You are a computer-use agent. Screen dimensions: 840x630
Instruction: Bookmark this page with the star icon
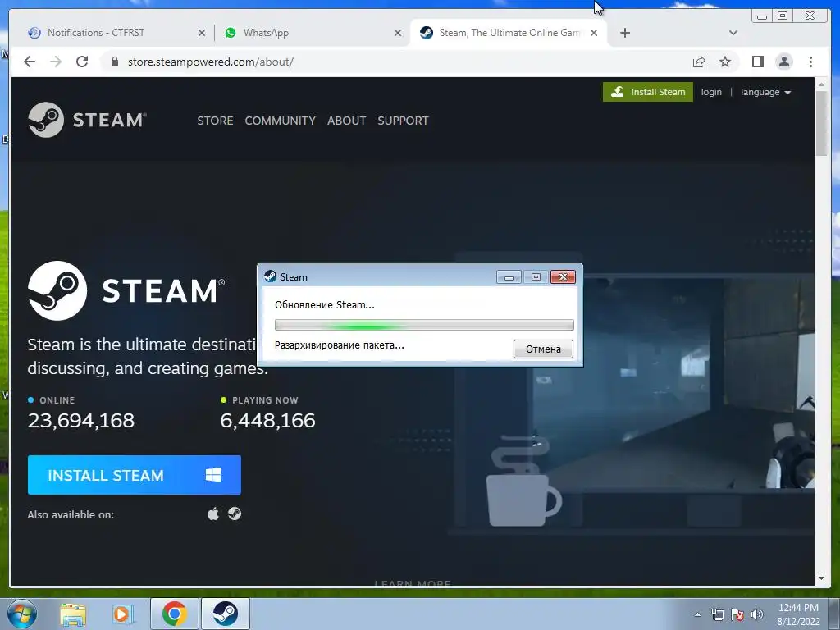click(x=725, y=62)
